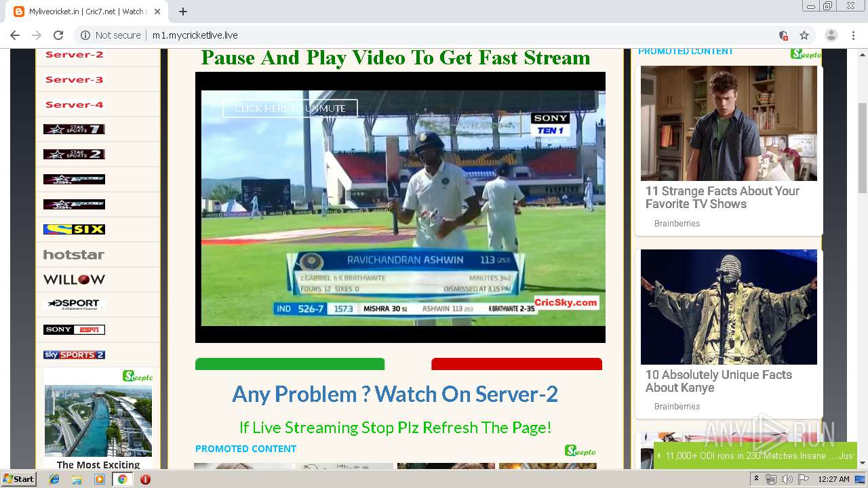This screenshot has height=488, width=868.
Task: Select hotstar channel logo
Action: click(74, 255)
